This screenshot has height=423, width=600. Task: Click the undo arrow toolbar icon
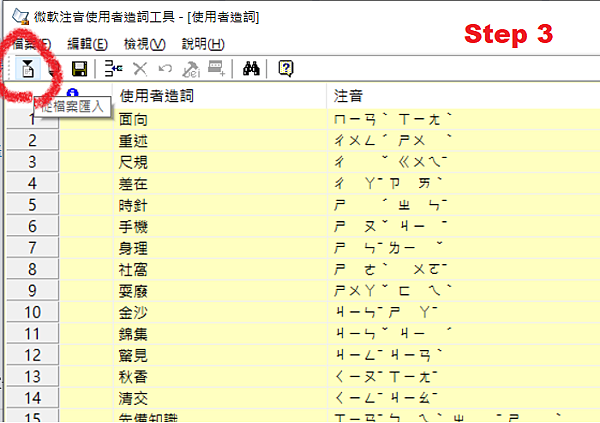165,69
